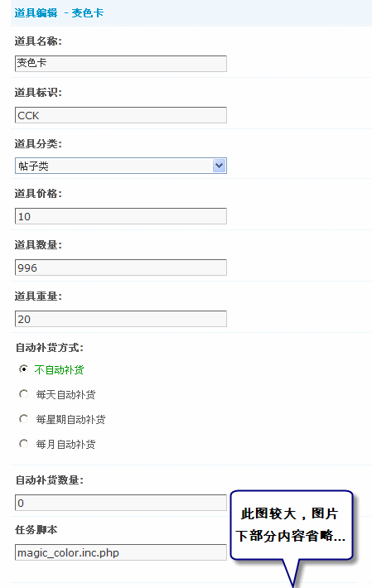This screenshot has height=588, width=372.
Task: Click the 道具数量 field showing 996
Action: pyautogui.click(x=121, y=267)
